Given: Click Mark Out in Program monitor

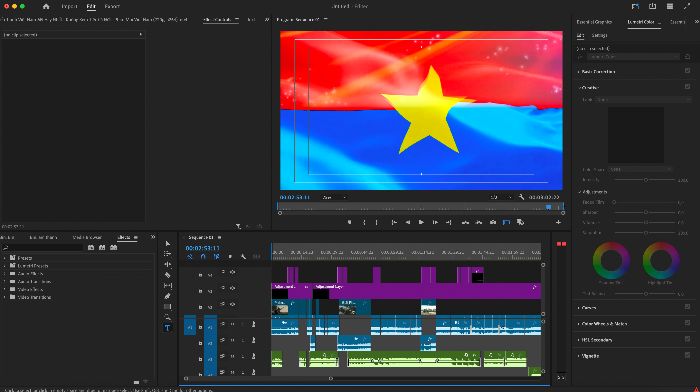Looking at the screenshot, I should click(377, 222).
